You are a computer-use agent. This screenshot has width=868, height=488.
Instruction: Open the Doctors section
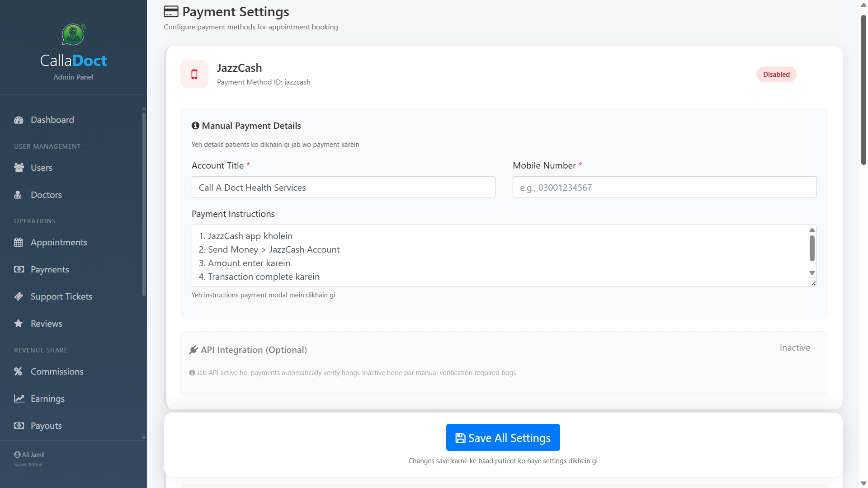(72, 195)
